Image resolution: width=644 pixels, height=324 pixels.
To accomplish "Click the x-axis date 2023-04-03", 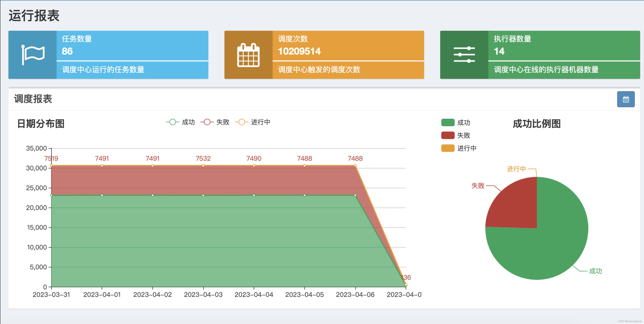I will [x=203, y=295].
